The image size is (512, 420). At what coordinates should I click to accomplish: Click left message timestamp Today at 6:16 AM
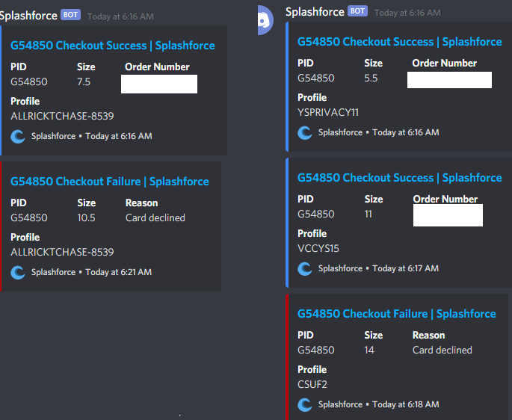click(x=120, y=16)
